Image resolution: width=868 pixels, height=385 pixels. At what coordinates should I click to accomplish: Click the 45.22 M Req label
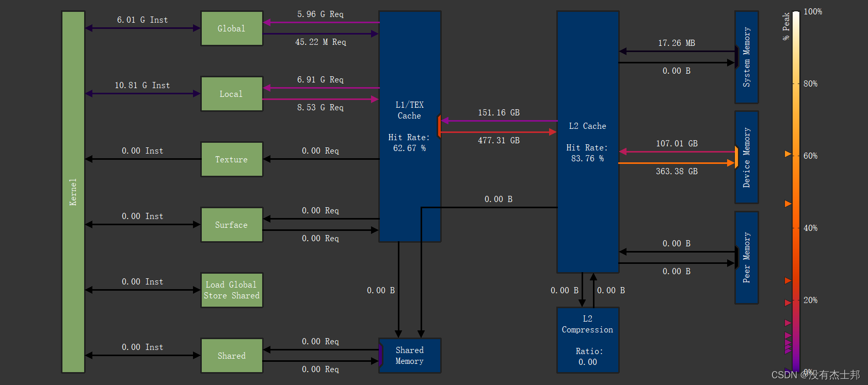click(x=320, y=42)
